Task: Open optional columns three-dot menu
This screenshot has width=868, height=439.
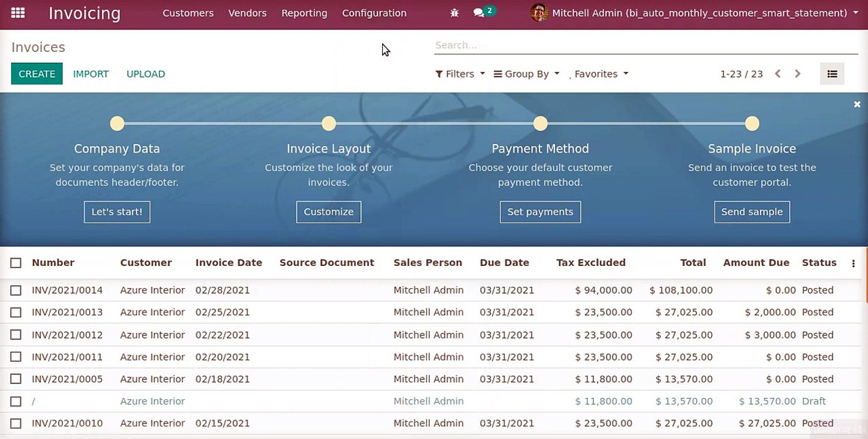Action: [x=853, y=263]
